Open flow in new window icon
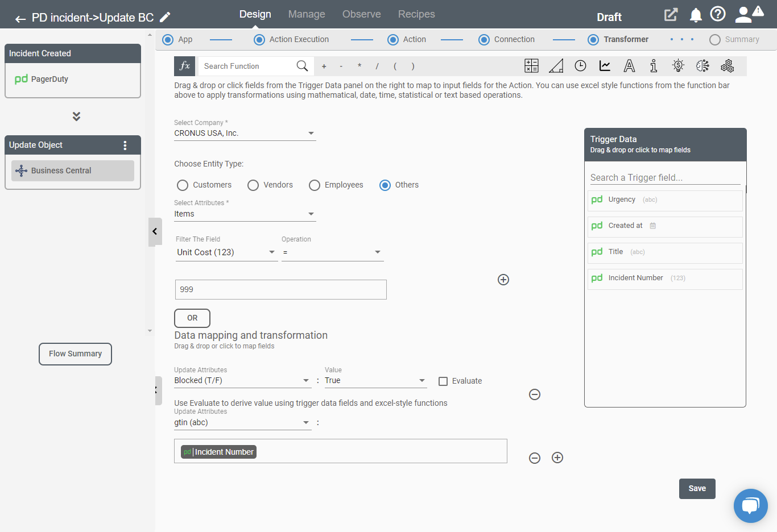Image resolution: width=777 pixels, height=532 pixels. [671, 15]
